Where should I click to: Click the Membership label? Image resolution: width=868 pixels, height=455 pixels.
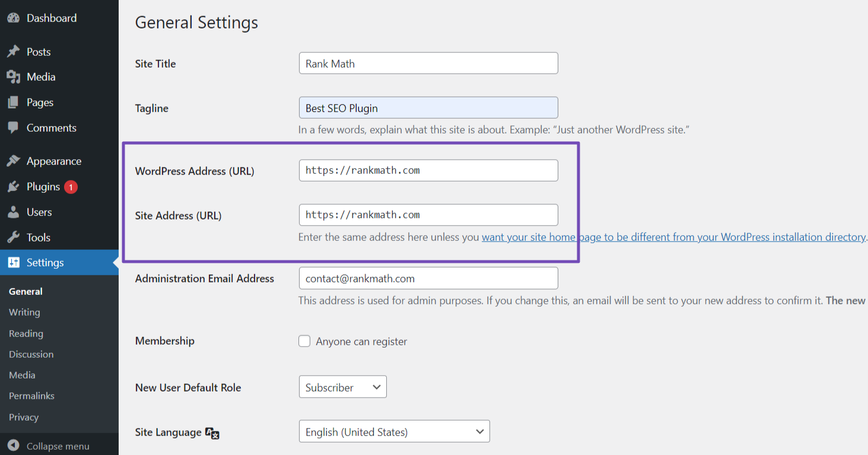[165, 341]
